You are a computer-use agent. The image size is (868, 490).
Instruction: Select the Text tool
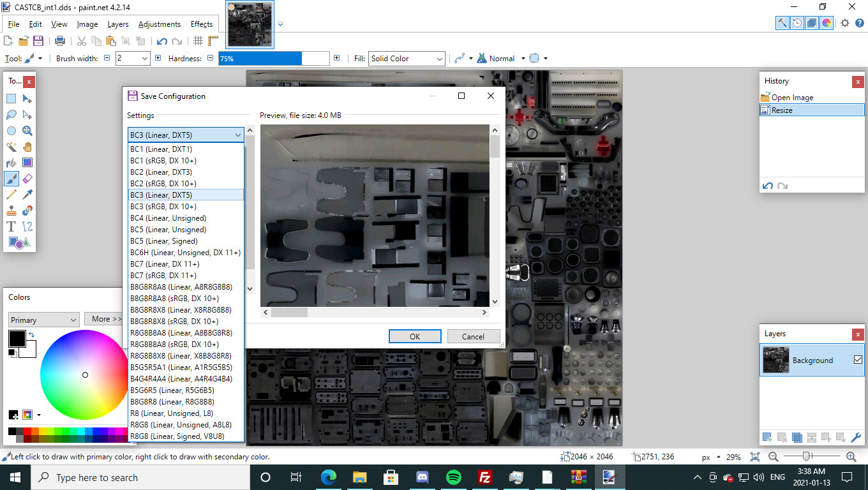click(11, 226)
